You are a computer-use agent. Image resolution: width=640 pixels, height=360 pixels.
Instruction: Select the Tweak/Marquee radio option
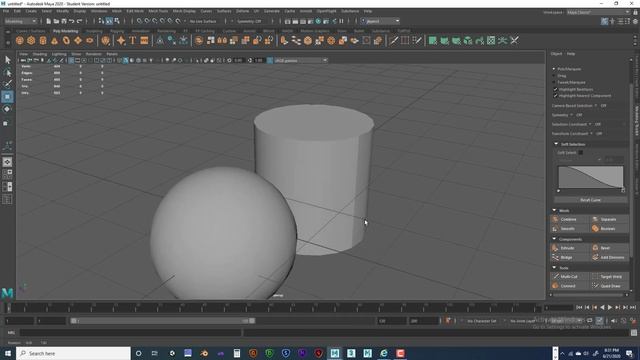(x=554, y=82)
